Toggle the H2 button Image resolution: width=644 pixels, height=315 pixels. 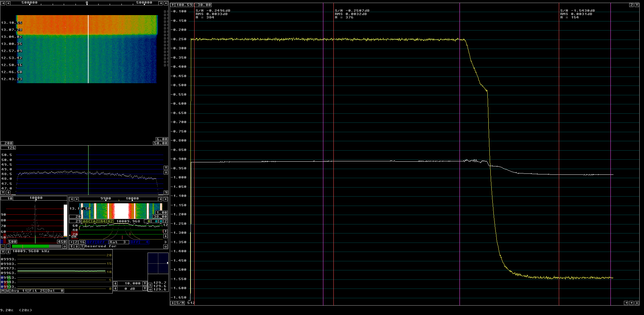[110, 221]
